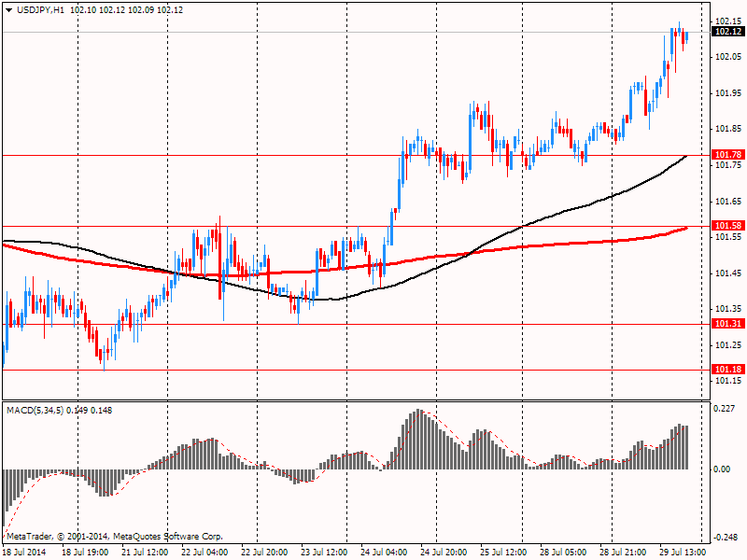This screenshot has height=560, width=747.
Task: Click the 29 Jul 13:00 time label
Action: [x=683, y=553]
